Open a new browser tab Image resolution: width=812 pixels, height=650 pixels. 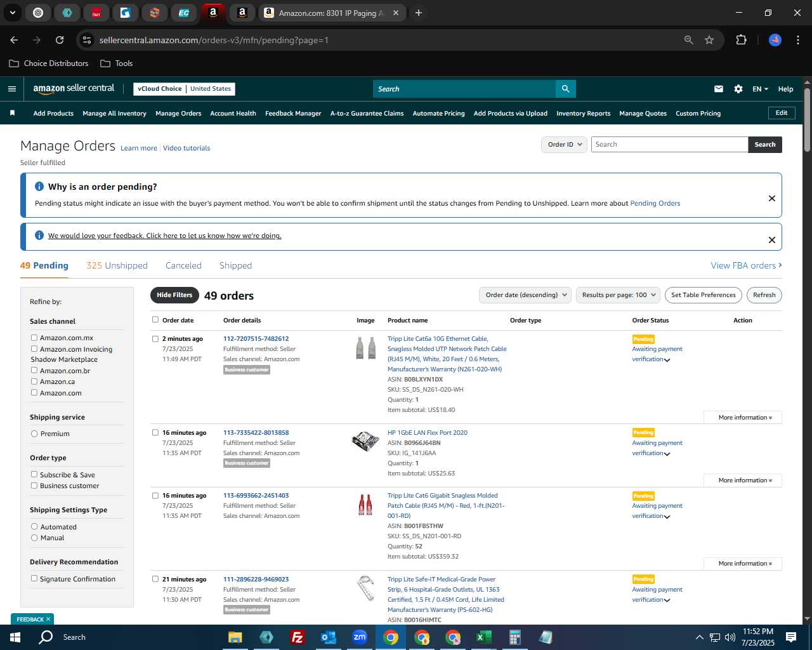[418, 13]
